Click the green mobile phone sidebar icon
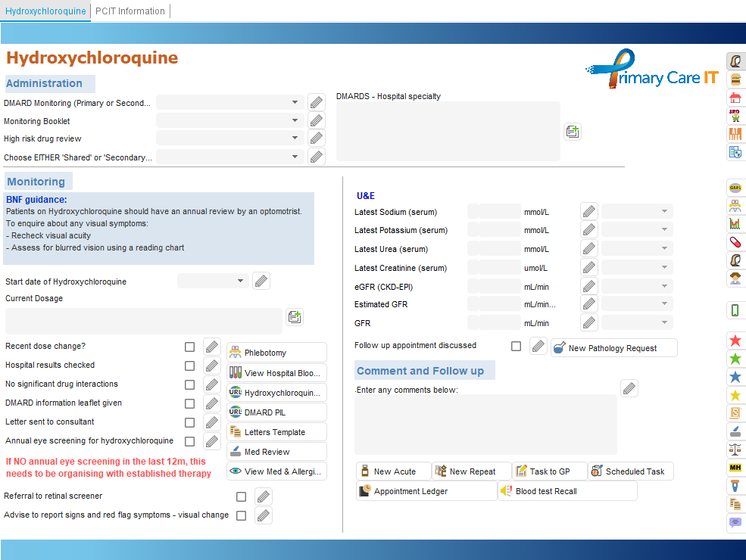 coord(735,310)
